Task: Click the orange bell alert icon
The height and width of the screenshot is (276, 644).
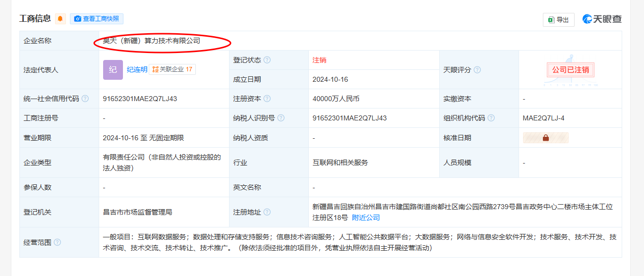Action: tap(60, 19)
